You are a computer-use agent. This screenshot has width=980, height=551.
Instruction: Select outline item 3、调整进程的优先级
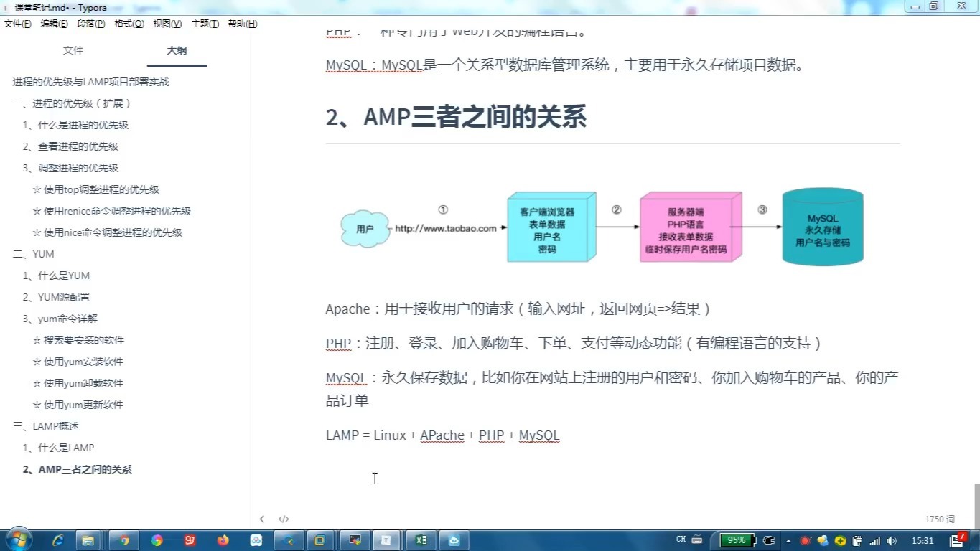click(70, 168)
